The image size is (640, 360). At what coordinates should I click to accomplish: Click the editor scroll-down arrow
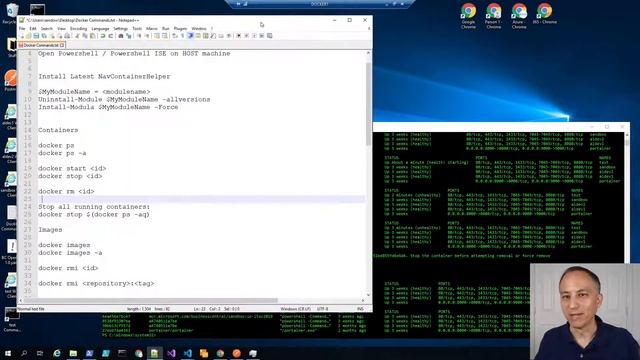click(368, 295)
